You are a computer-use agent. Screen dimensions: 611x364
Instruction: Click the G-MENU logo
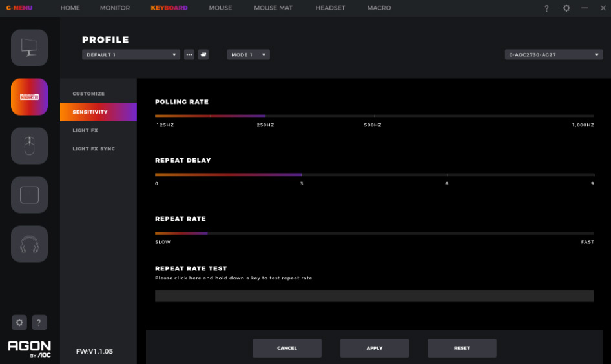(x=19, y=8)
